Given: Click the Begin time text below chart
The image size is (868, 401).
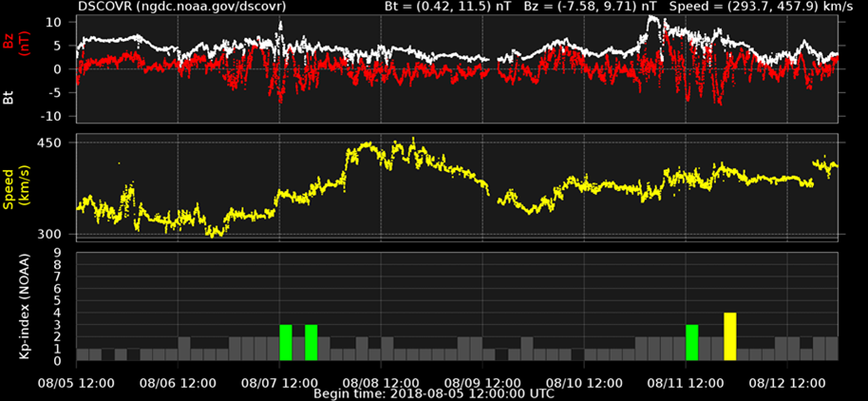Looking at the screenshot, I should click(x=434, y=393).
